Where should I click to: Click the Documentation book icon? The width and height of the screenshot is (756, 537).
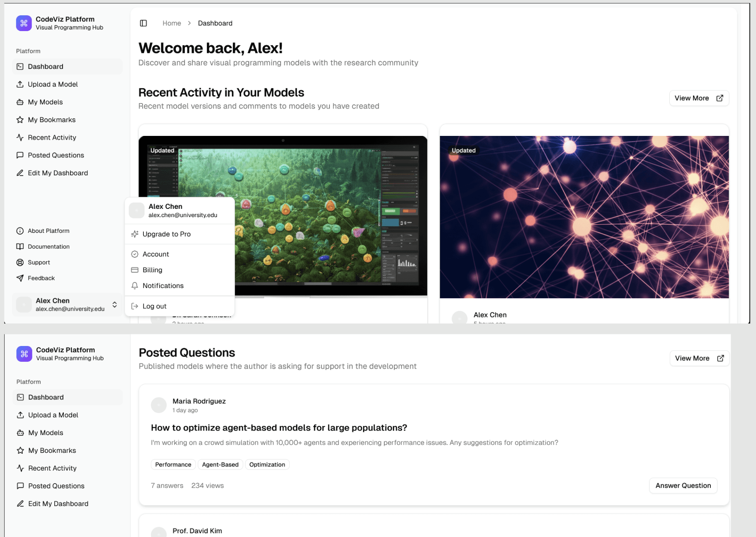(x=20, y=247)
